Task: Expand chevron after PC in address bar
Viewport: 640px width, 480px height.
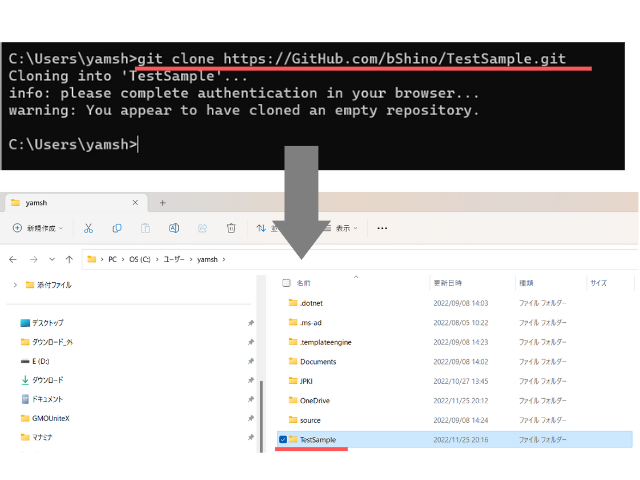Action: (122, 260)
